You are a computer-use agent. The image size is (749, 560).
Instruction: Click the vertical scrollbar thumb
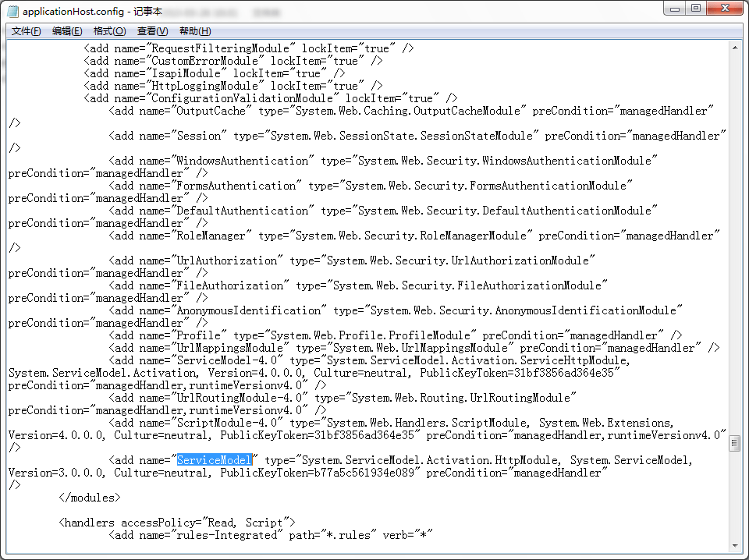[x=734, y=443]
